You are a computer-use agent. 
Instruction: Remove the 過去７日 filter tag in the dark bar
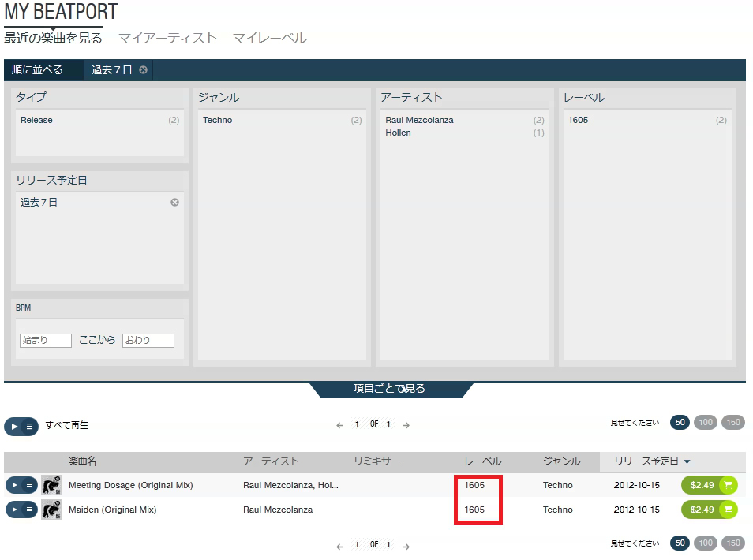143,70
